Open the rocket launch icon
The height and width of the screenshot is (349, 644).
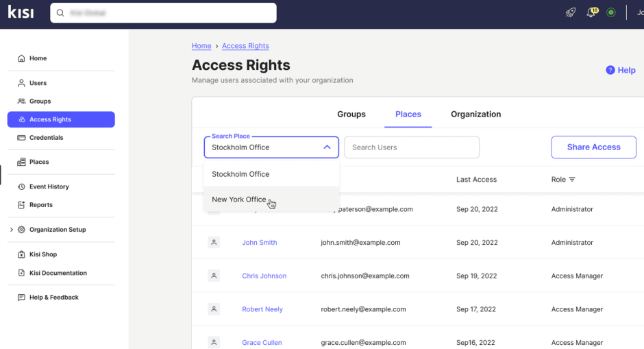(x=571, y=12)
